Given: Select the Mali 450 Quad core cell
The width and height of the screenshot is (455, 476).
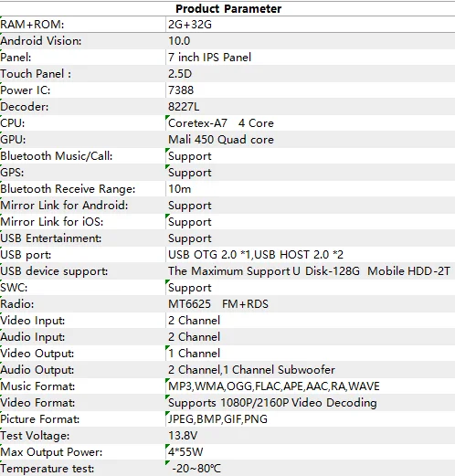Looking at the screenshot, I should point(311,140).
